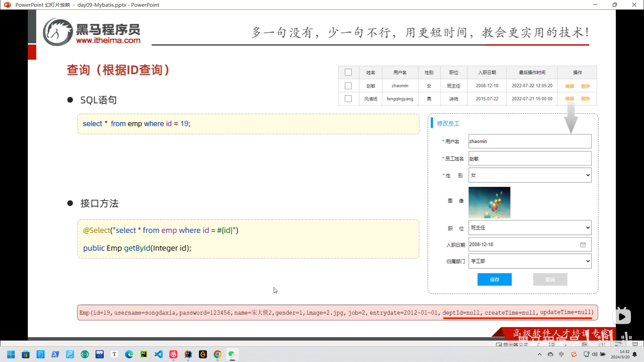
Task: Open the 归属部门 dropdown showing 学工部
Action: tap(530, 261)
